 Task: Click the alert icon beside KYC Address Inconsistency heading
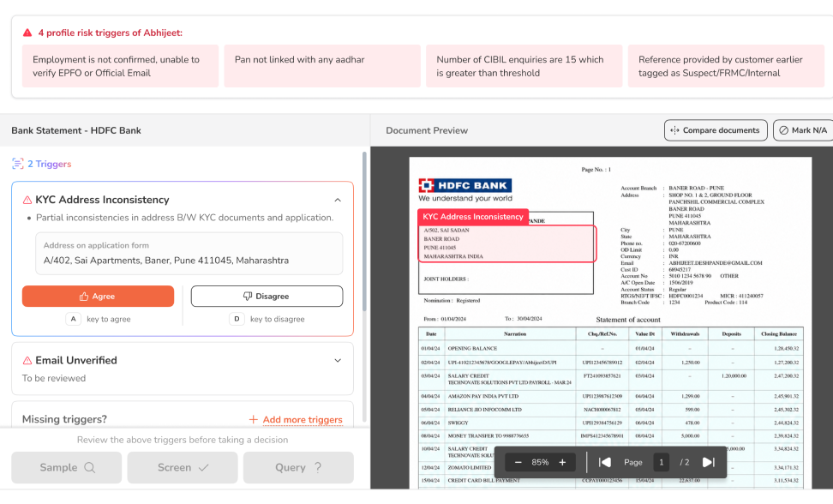click(x=27, y=201)
